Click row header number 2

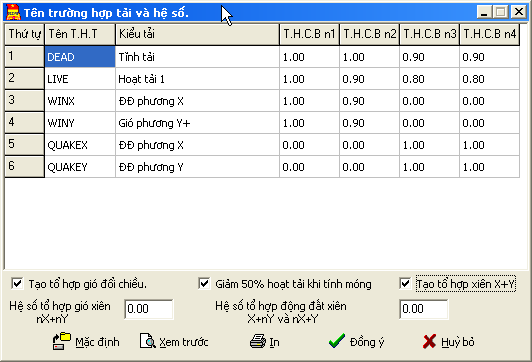coord(24,79)
